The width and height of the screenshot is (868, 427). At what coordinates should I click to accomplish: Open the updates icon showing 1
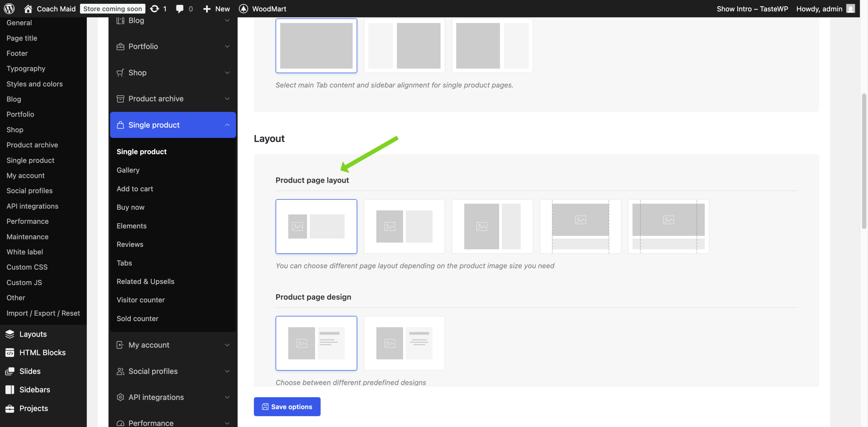point(154,9)
